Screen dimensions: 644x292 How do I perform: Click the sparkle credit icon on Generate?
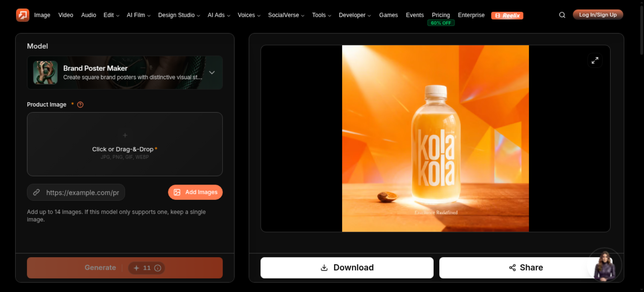[136, 268]
